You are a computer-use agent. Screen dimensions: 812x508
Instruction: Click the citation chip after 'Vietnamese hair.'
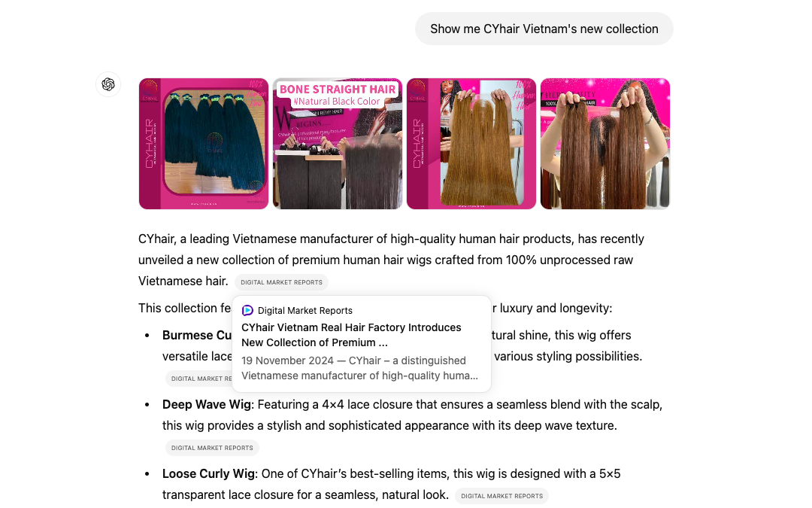tap(281, 282)
